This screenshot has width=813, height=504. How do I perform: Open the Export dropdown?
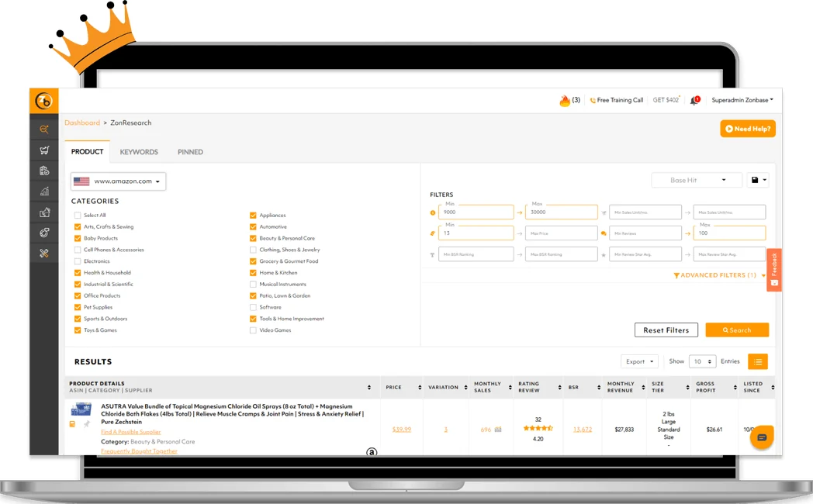pyautogui.click(x=639, y=361)
